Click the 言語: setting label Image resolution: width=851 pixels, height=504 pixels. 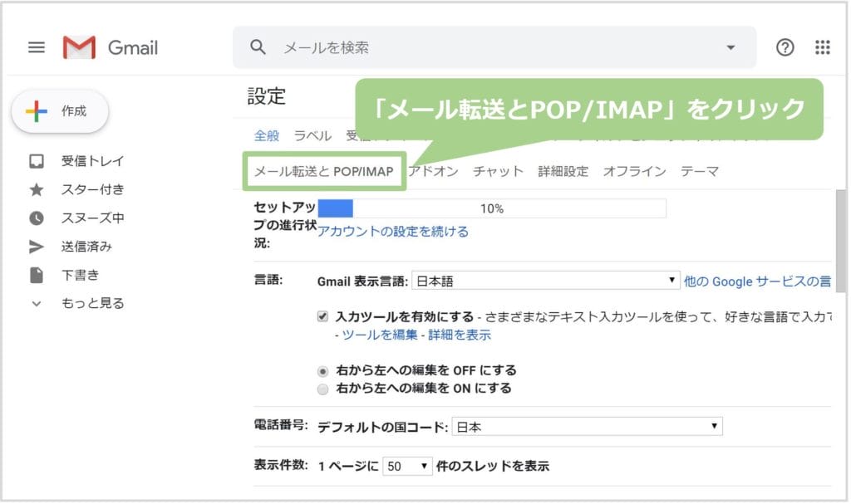[268, 280]
